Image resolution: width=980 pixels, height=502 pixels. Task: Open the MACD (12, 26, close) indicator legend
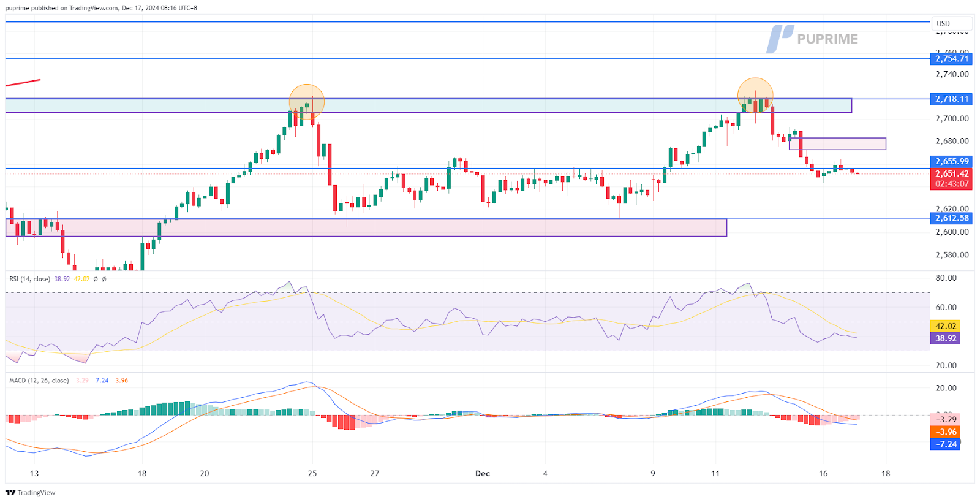[39, 381]
